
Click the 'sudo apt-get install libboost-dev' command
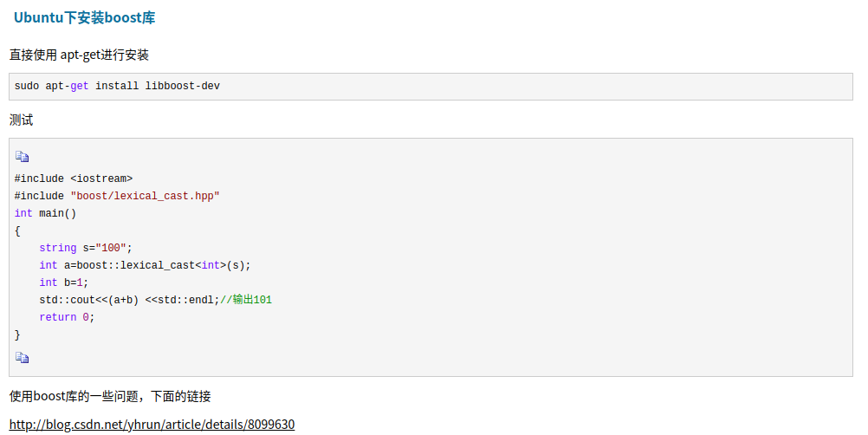coord(117,86)
